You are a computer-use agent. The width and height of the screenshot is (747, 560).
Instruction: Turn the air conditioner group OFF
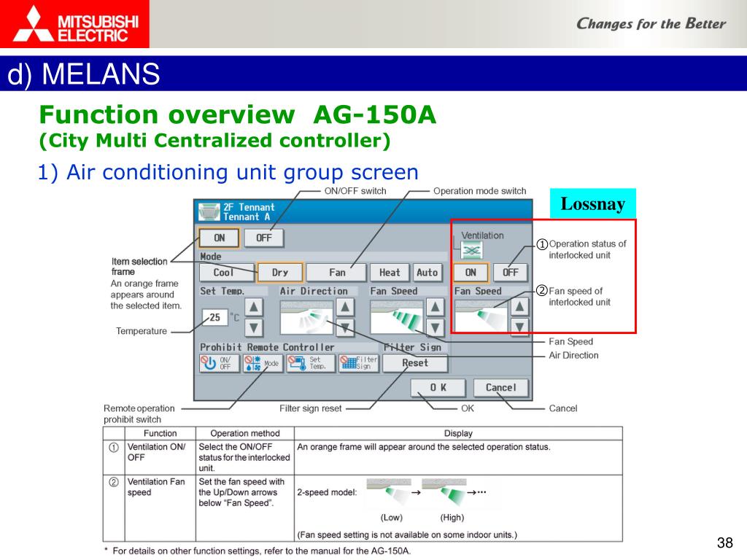coord(263,238)
